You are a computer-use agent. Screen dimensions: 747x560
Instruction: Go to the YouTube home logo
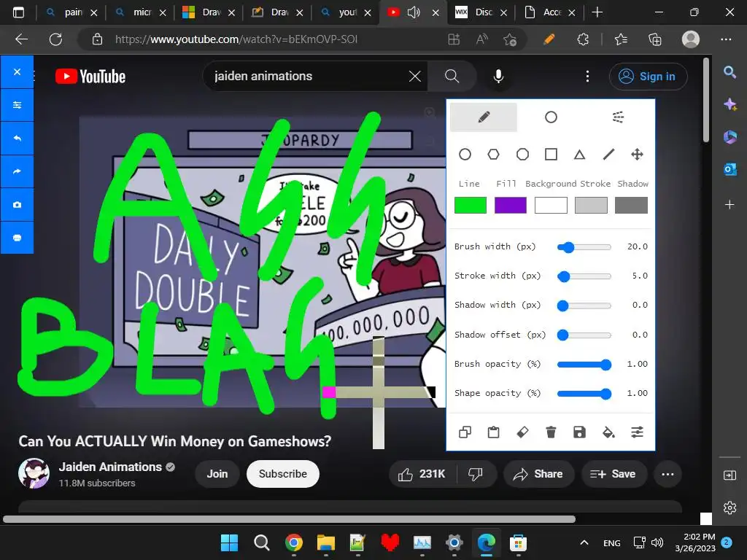[90, 77]
